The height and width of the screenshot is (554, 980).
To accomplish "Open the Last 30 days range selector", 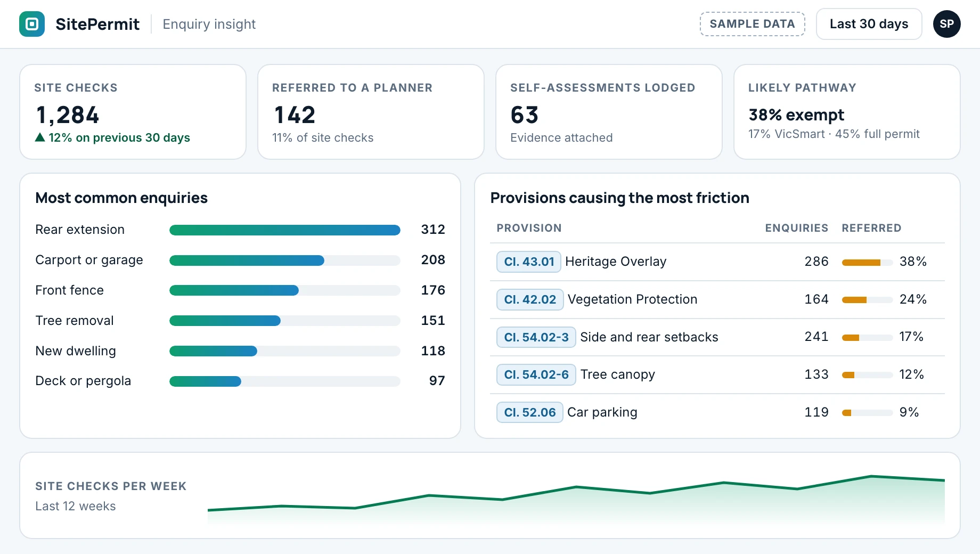I will click(869, 24).
